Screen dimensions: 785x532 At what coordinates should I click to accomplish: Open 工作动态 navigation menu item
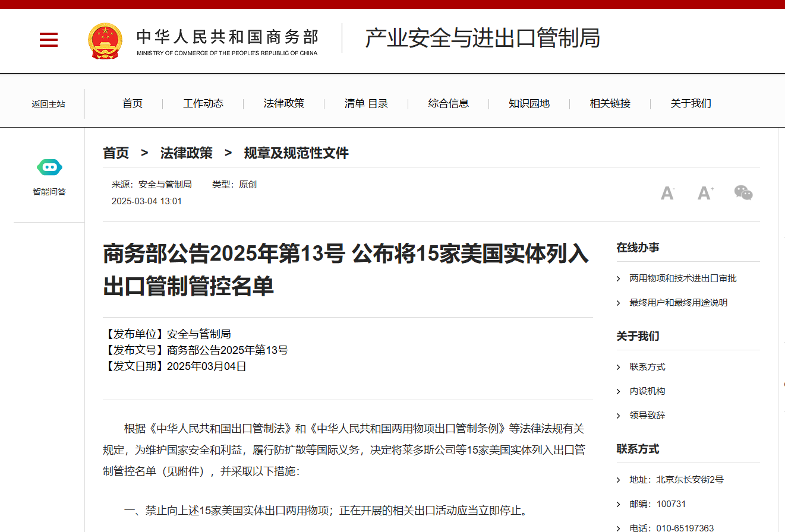(x=203, y=103)
